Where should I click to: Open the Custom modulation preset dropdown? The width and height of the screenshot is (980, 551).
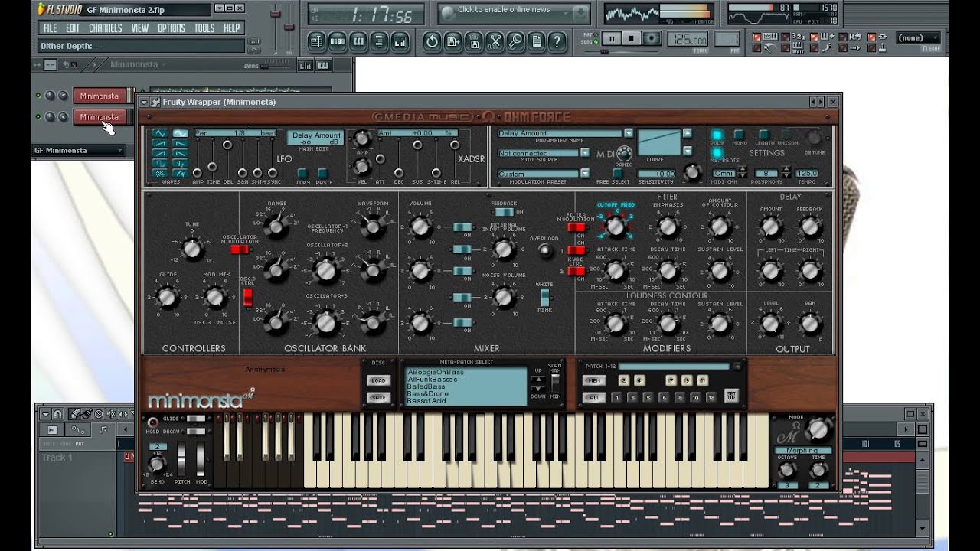[x=585, y=174]
